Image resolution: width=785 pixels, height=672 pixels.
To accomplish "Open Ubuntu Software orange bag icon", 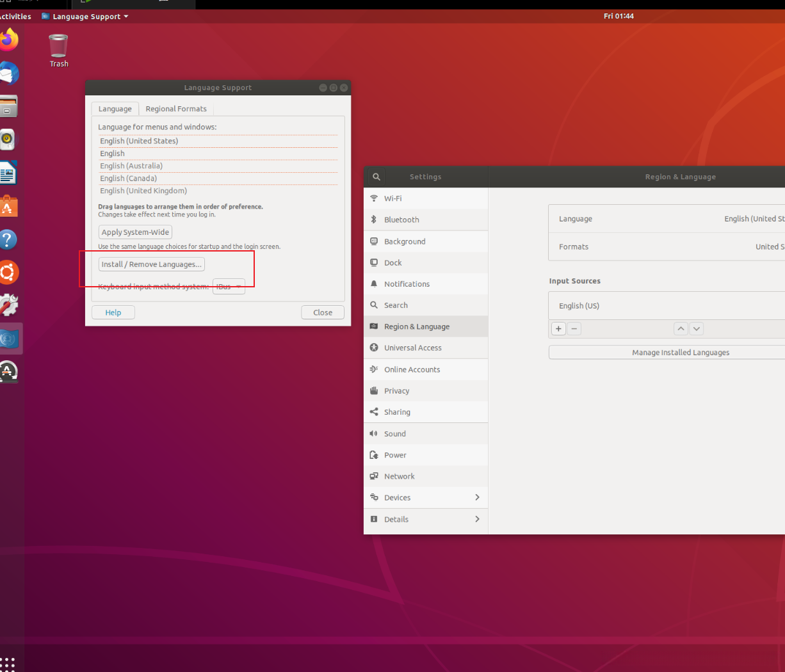I will 8,206.
